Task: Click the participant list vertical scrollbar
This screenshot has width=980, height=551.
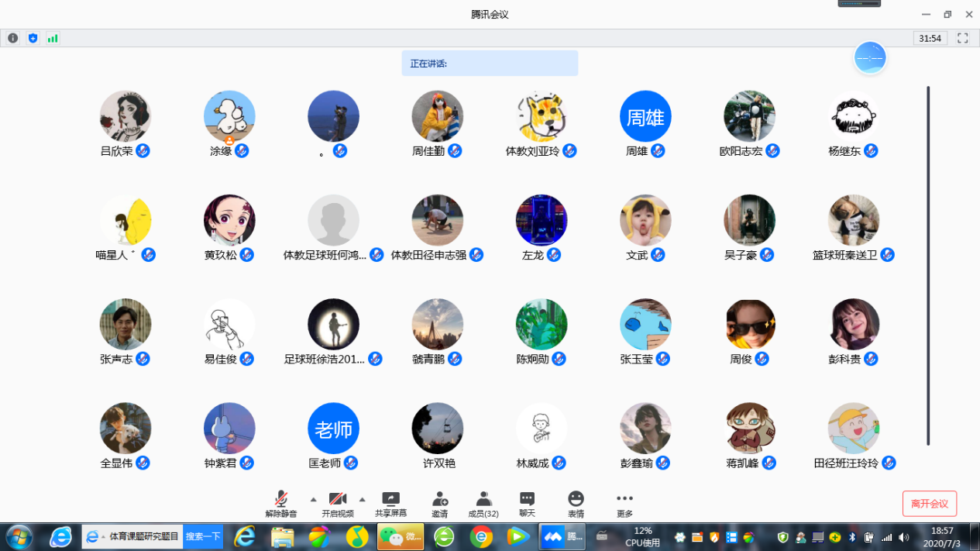Action: pos(928,263)
